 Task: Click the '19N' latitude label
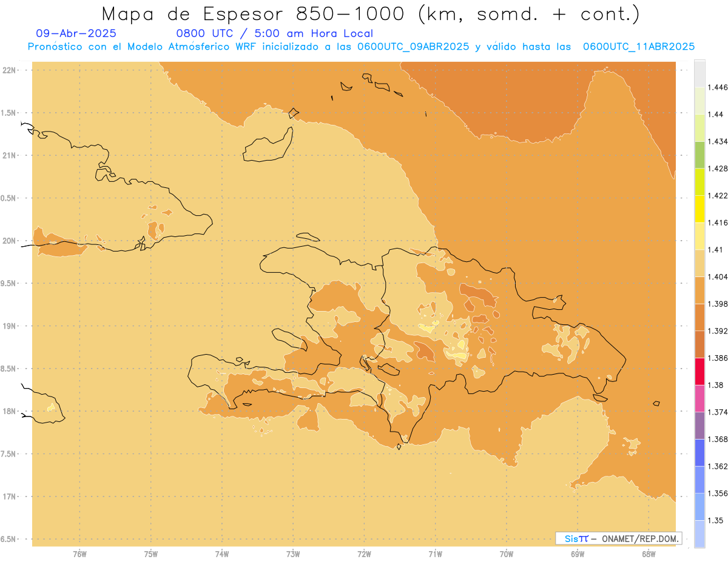[9, 326]
